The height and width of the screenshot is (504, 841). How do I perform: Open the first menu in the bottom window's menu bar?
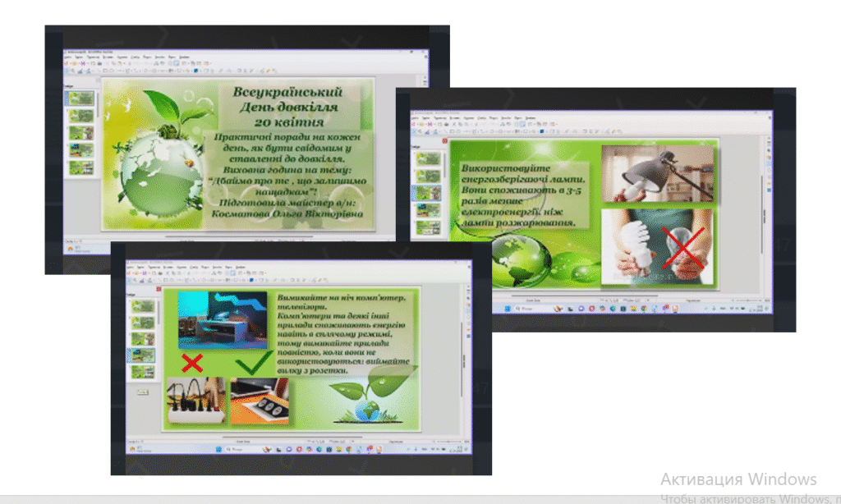point(131,268)
